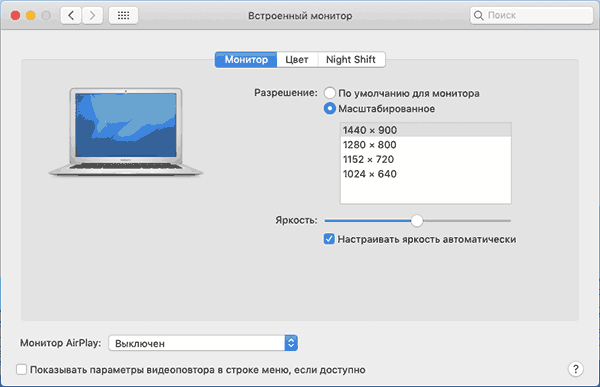The width and height of the screenshot is (600, 387).
Task: Open the Night Shift tab
Action: (351, 60)
